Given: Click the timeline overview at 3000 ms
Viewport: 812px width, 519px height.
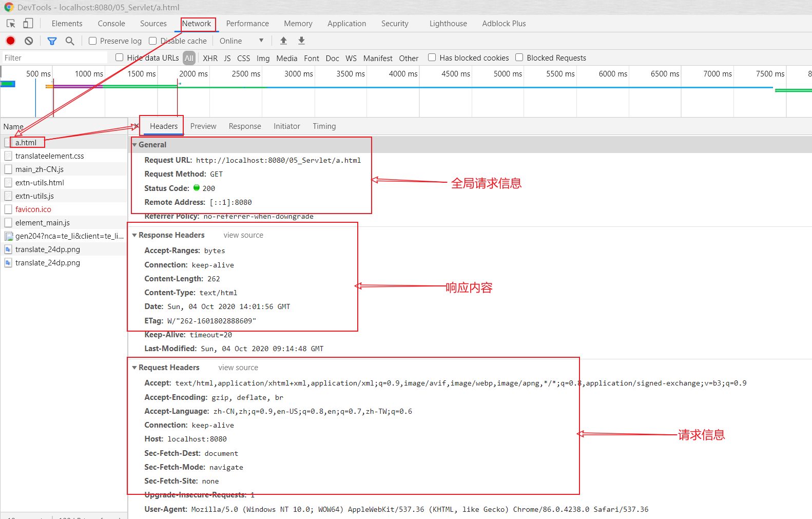Looking at the screenshot, I should pos(299,74).
